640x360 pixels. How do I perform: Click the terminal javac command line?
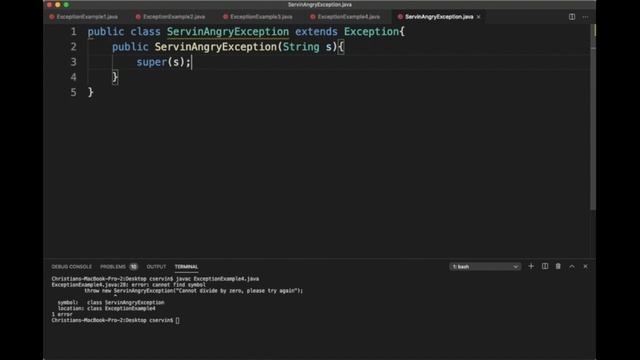click(x=155, y=279)
